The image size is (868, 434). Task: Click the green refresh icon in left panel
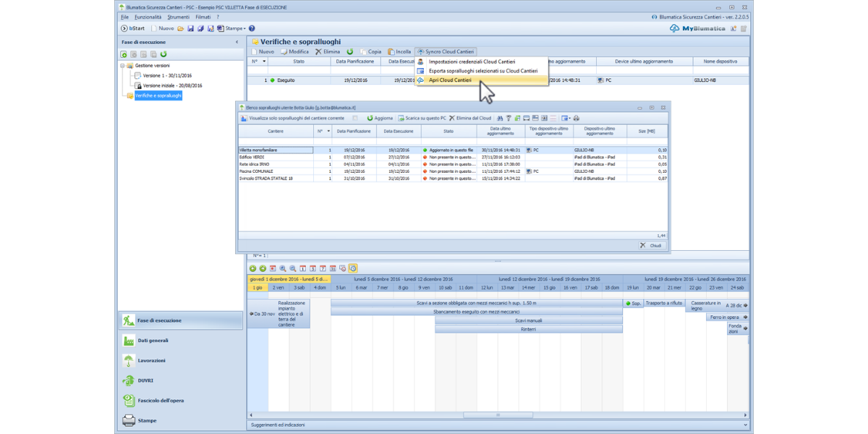(163, 54)
